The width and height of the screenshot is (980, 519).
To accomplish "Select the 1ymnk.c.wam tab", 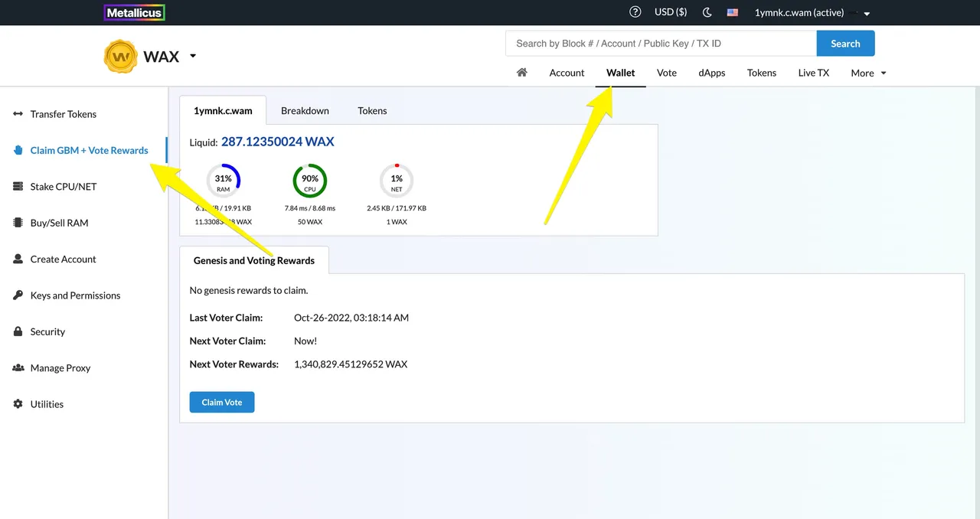I will 223,110.
